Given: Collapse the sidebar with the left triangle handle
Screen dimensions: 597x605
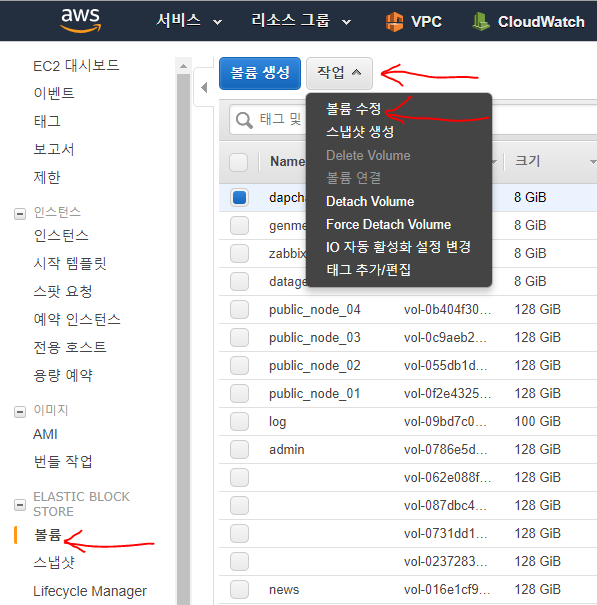Looking at the screenshot, I should [x=204, y=88].
